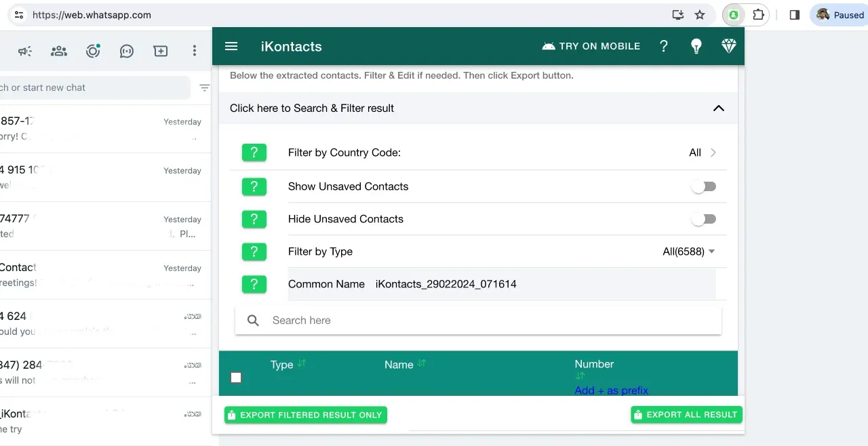The width and height of the screenshot is (868, 446).
Task: Open Filter by Country Code All chevron
Action: tap(713, 153)
